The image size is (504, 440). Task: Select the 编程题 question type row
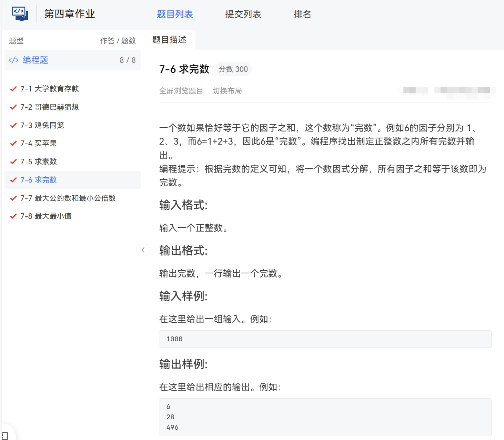coord(72,60)
